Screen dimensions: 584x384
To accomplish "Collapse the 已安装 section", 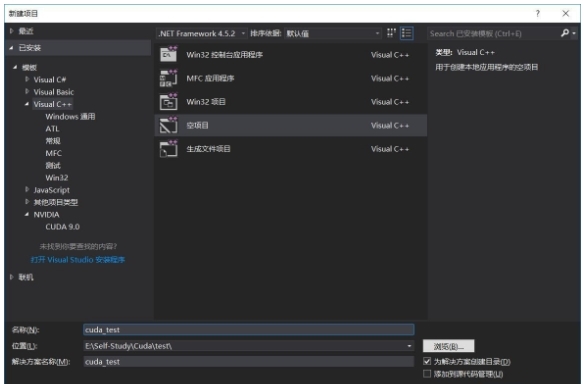I will coord(12,48).
